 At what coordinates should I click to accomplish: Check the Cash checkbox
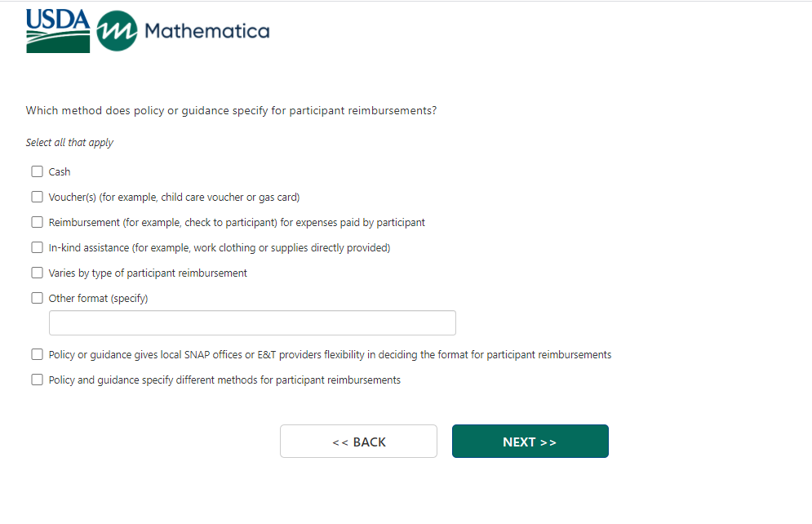[x=37, y=172]
